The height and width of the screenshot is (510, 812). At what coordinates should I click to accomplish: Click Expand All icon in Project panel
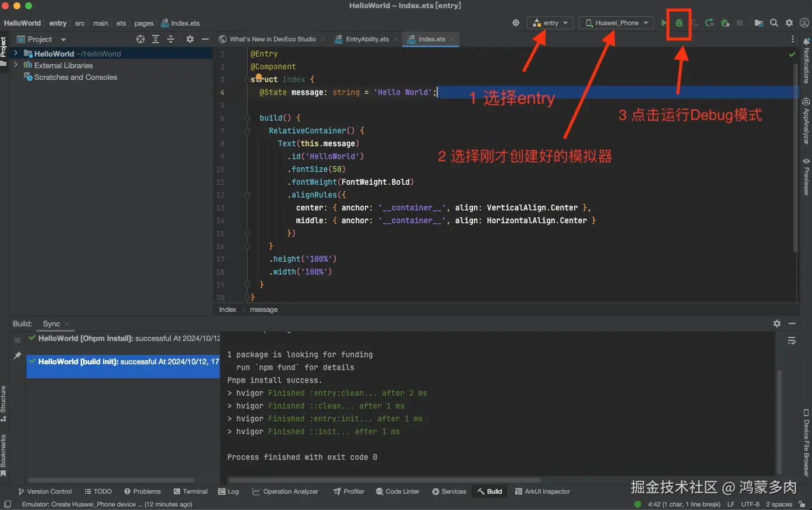pos(156,39)
